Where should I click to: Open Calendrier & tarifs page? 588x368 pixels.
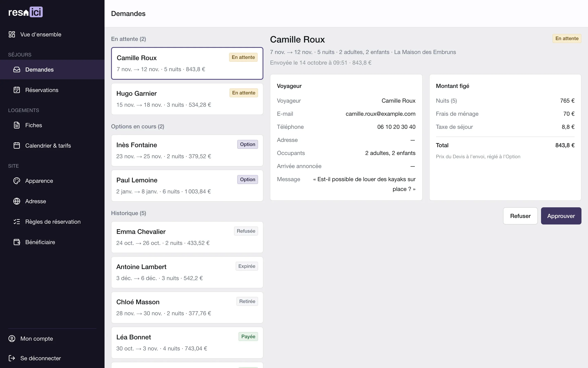click(x=52, y=146)
